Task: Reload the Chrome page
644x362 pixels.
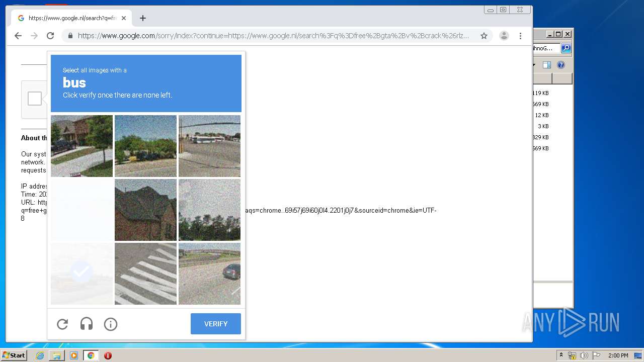Action: click(x=50, y=36)
